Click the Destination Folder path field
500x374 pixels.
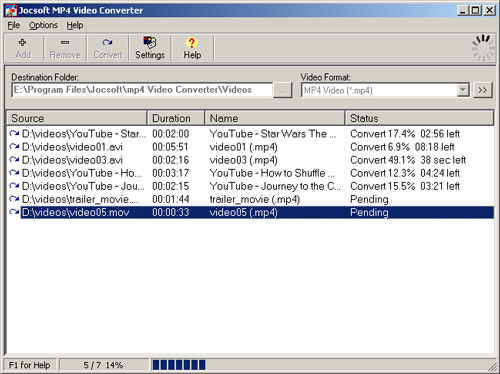point(142,90)
